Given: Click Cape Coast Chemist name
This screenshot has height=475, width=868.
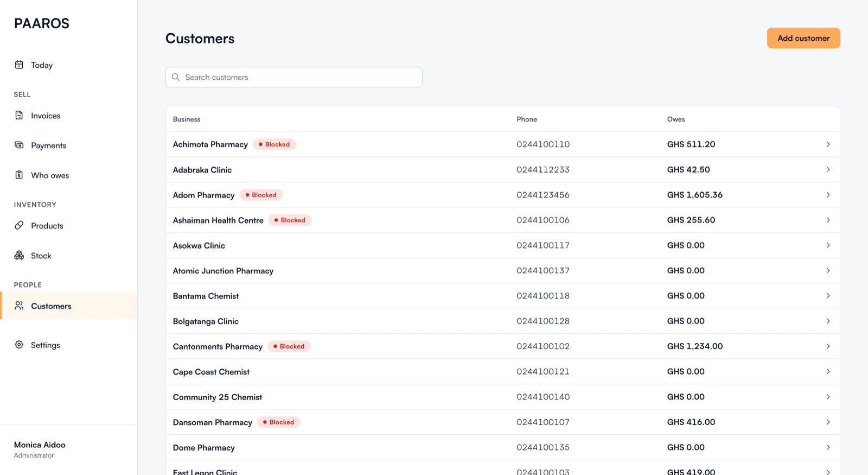Looking at the screenshot, I should (211, 372).
